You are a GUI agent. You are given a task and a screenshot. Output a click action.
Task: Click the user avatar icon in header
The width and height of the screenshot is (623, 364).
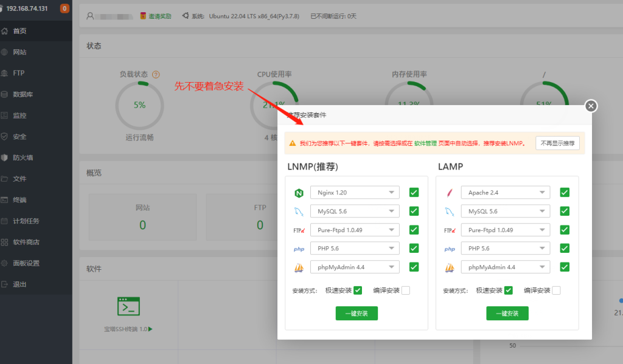90,16
